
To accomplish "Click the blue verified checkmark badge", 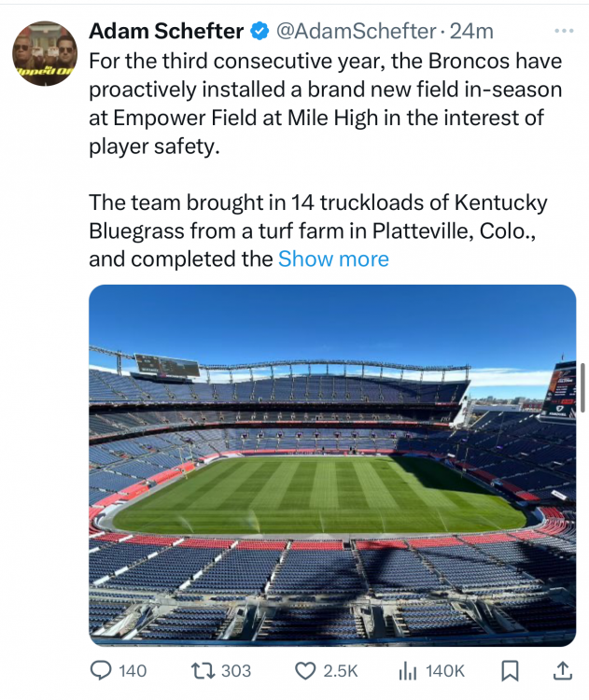I will coord(259,31).
